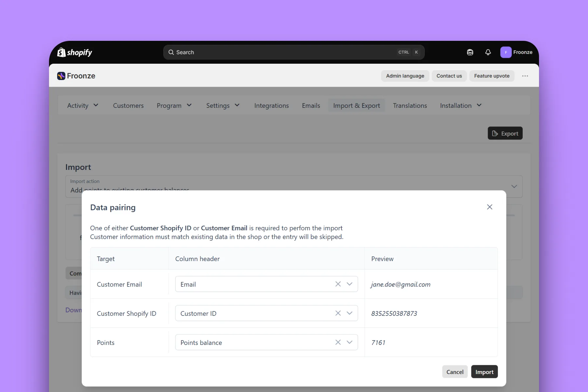Expand the Activity menu
This screenshot has width=588, height=392.
click(83, 106)
